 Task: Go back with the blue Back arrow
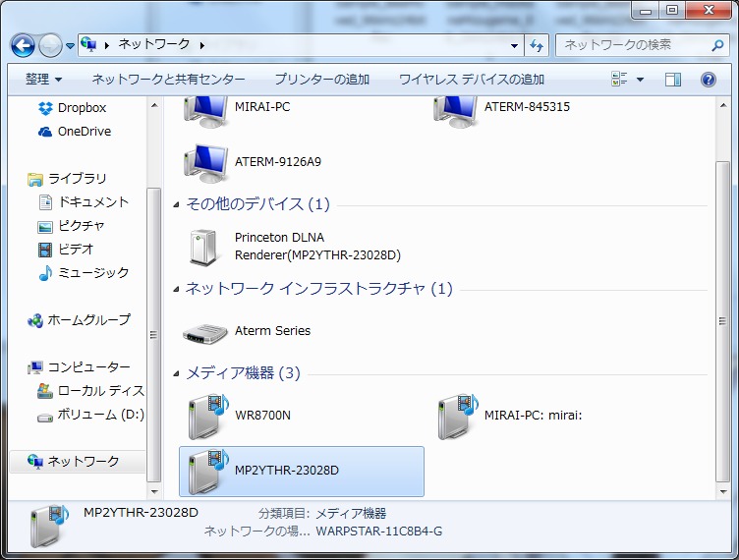[23, 46]
